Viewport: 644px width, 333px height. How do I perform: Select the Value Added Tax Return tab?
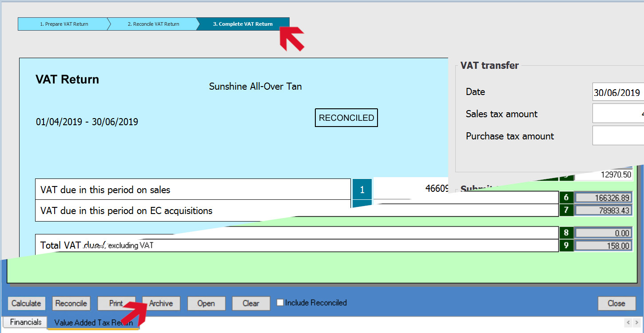coord(93,323)
